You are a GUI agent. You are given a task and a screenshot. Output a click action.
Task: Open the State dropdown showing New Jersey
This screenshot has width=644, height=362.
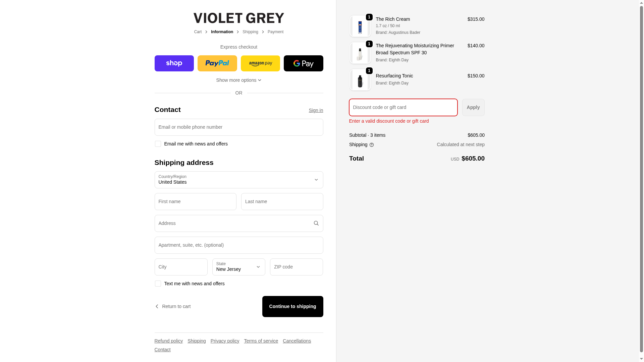coord(238,267)
